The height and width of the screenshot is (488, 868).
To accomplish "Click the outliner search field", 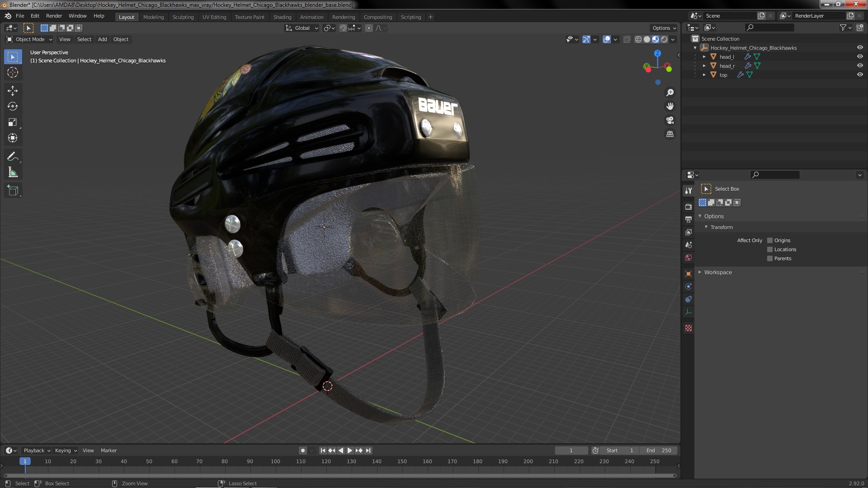I will point(769,28).
